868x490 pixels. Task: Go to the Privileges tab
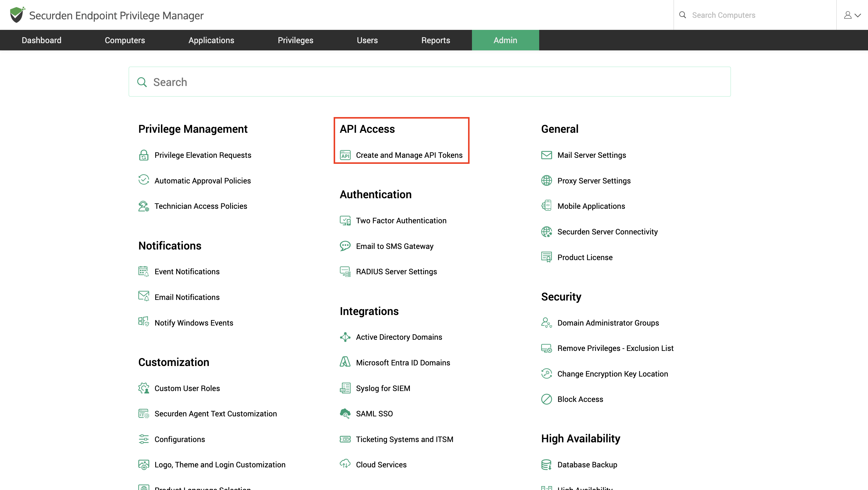[x=295, y=40]
